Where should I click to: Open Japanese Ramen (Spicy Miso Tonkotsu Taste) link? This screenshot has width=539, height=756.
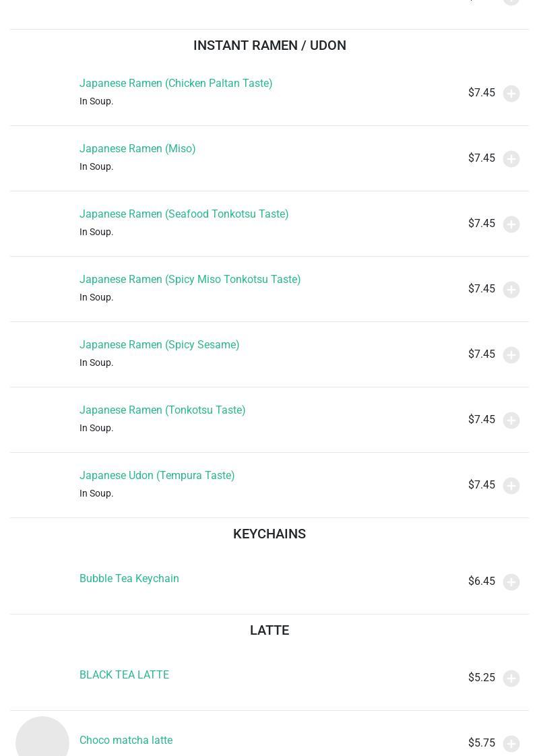coord(190,279)
